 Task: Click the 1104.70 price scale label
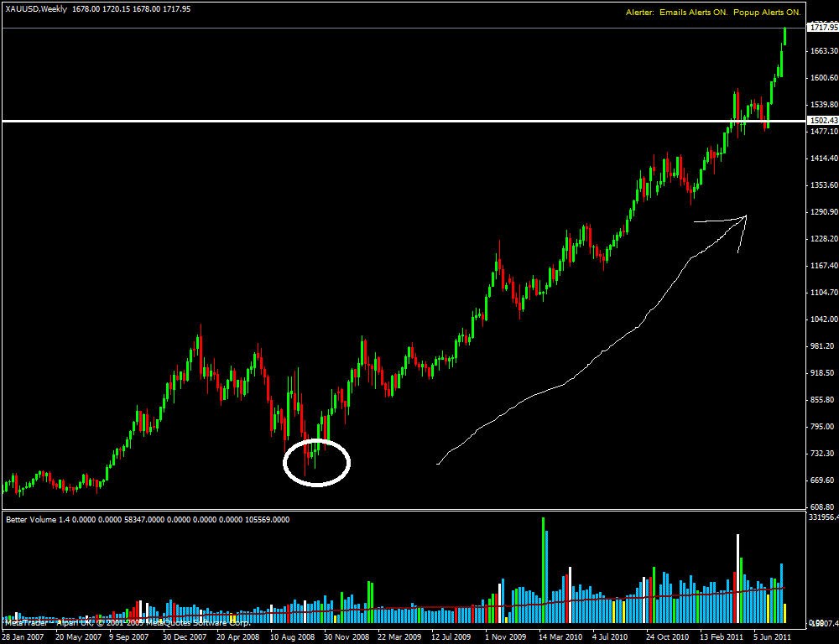click(825, 293)
